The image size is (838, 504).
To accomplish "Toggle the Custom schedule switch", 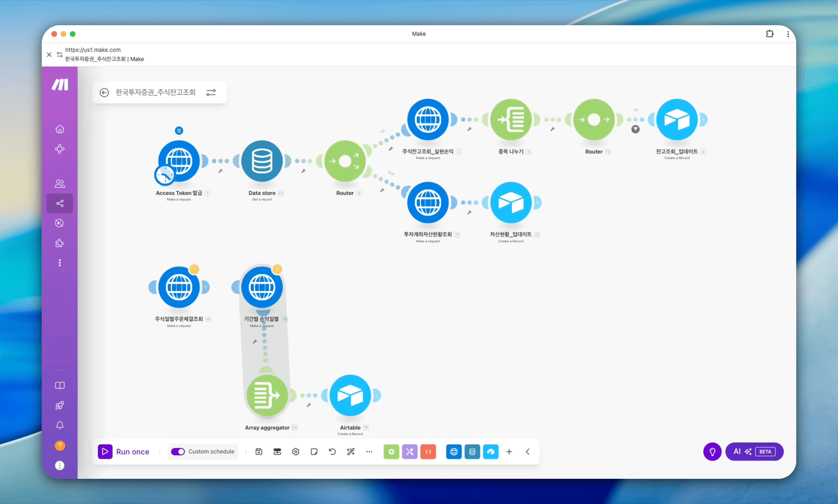I will (178, 452).
